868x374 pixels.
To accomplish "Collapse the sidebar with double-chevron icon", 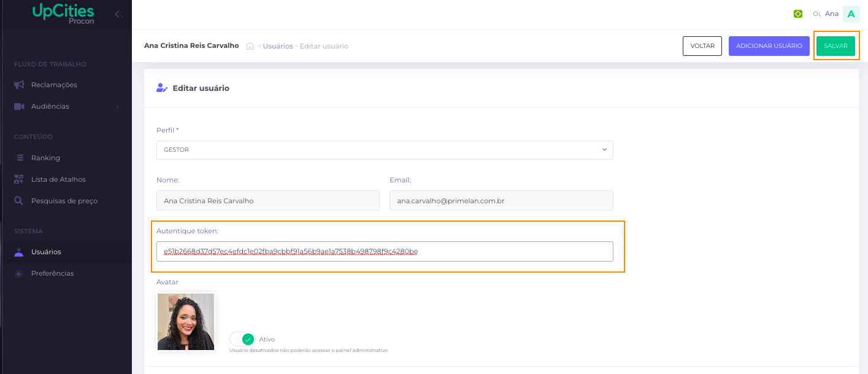I will click(118, 14).
